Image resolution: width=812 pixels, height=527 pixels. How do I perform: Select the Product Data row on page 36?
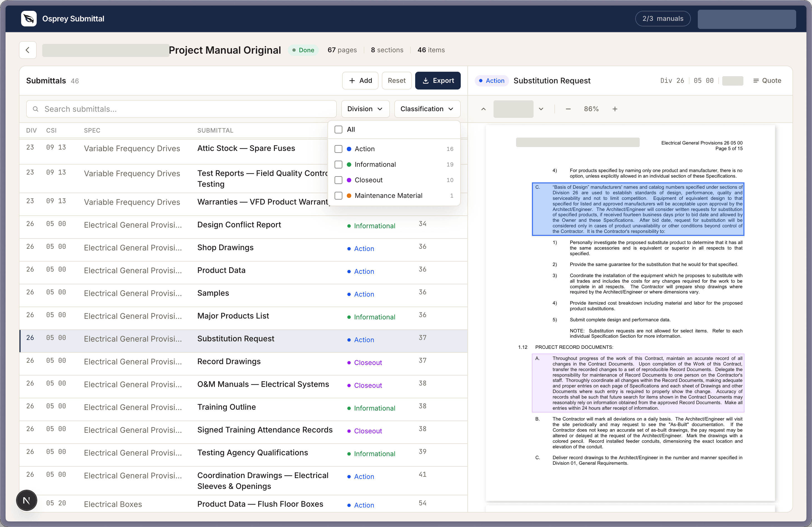click(x=243, y=273)
